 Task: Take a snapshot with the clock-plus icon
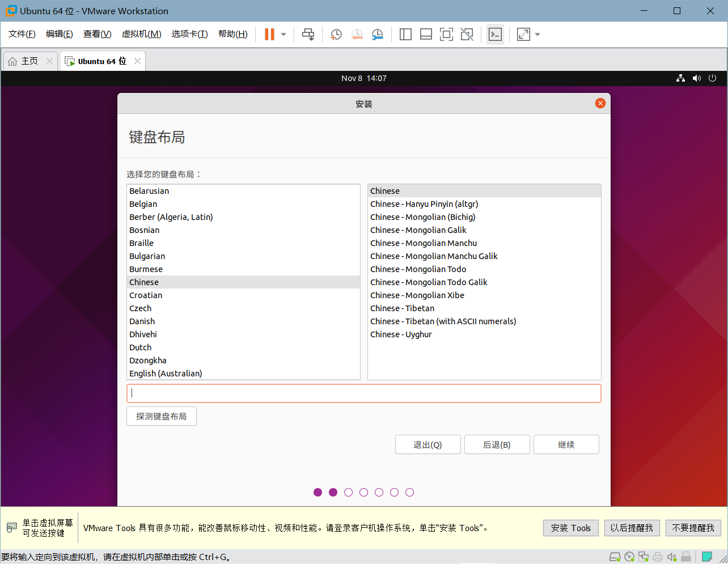tap(336, 35)
